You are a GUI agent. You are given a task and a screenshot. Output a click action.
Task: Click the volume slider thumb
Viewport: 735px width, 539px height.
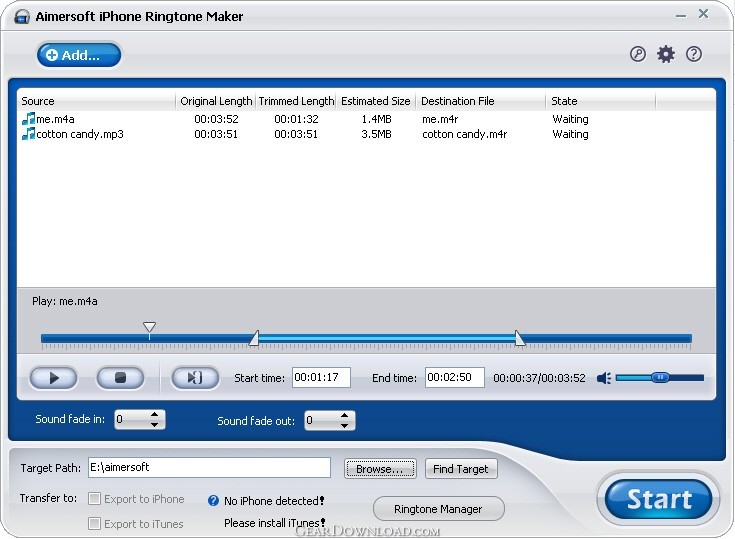click(660, 377)
